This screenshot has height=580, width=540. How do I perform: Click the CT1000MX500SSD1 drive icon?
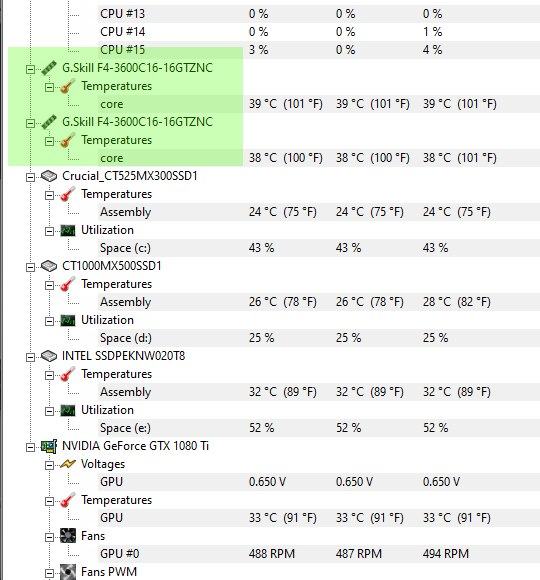49,266
